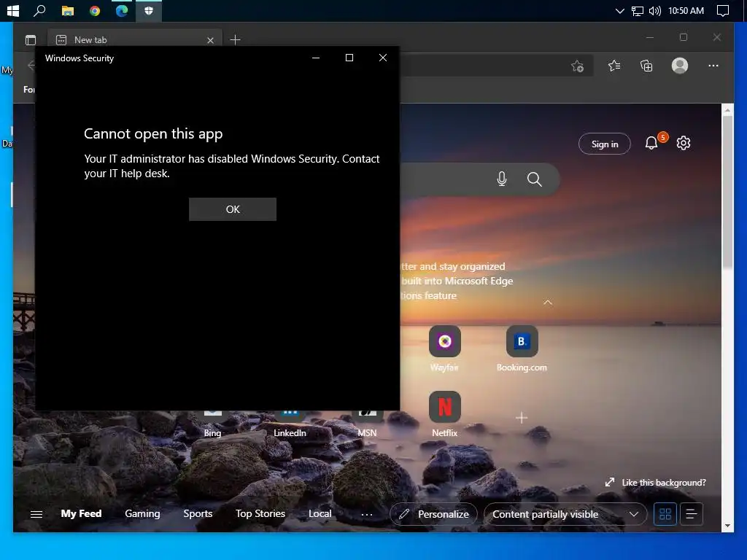Select Sports feed tab
The height and width of the screenshot is (560, 747).
(198, 513)
